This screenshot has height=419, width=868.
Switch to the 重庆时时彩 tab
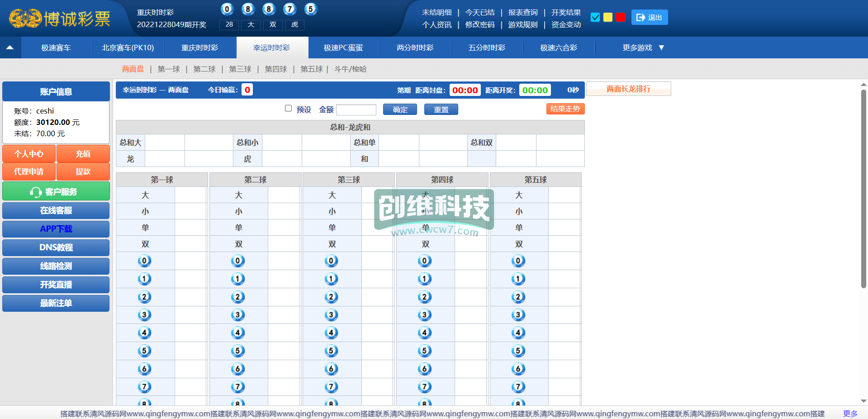point(200,48)
